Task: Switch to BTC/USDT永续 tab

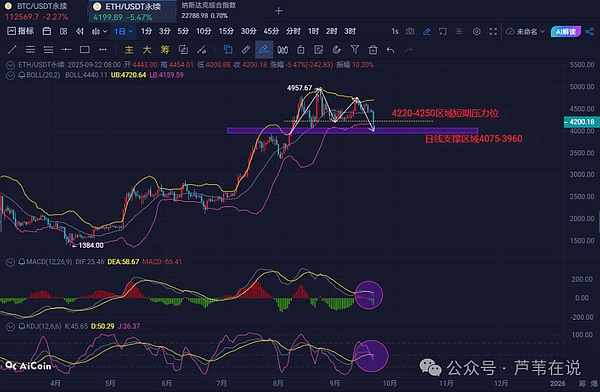Action: pyautogui.click(x=43, y=11)
